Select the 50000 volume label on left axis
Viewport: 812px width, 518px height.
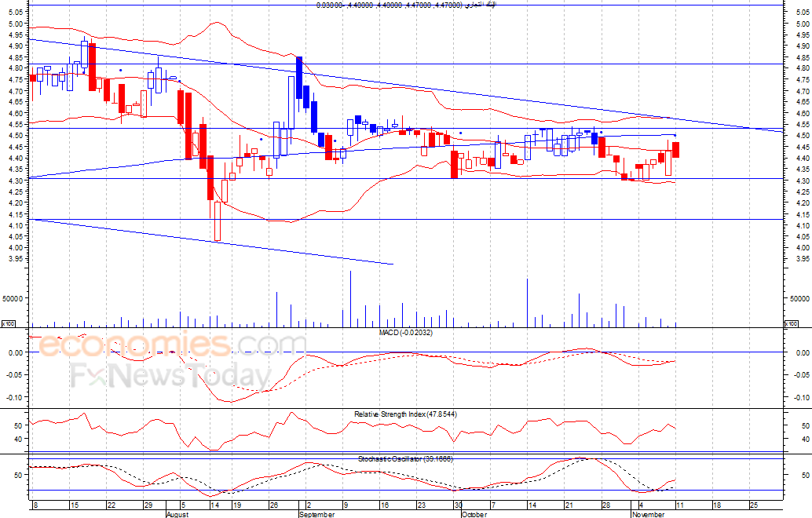pyautogui.click(x=13, y=298)
